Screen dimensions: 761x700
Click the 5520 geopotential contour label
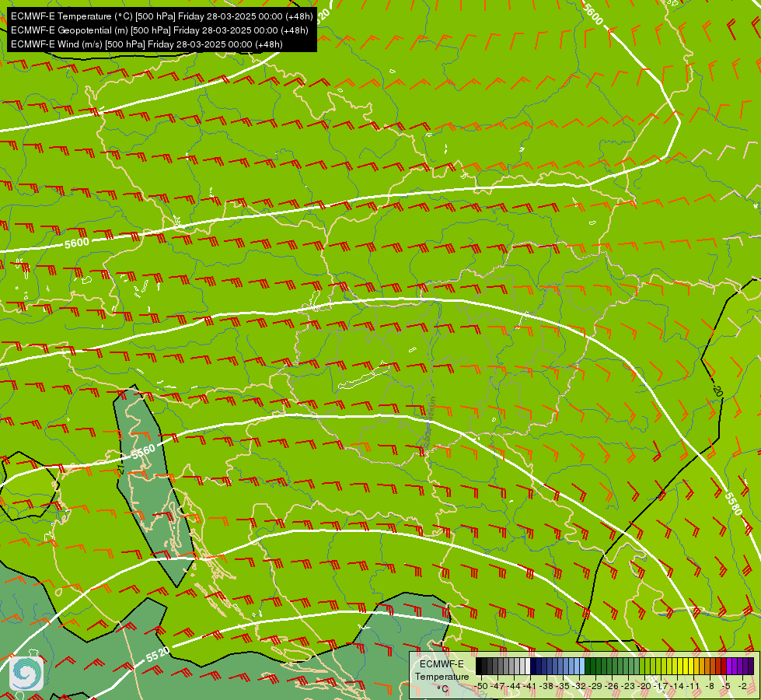(x=158, y=654)
